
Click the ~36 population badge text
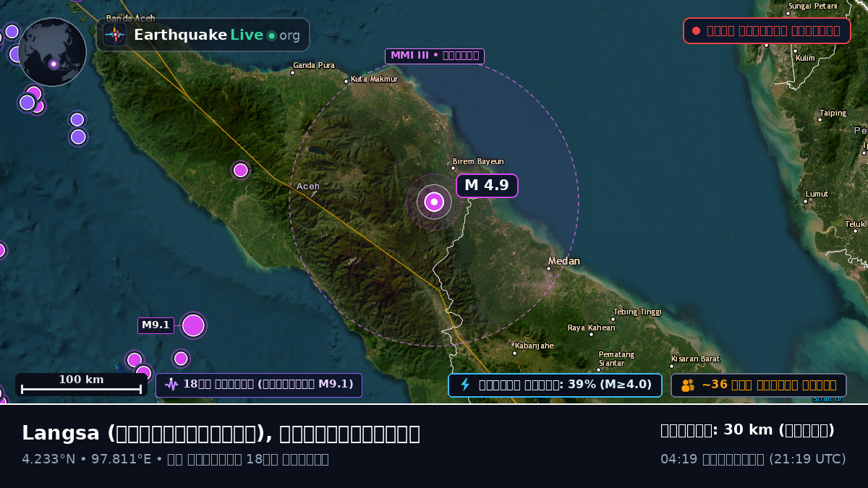click(x=769, y=385)
